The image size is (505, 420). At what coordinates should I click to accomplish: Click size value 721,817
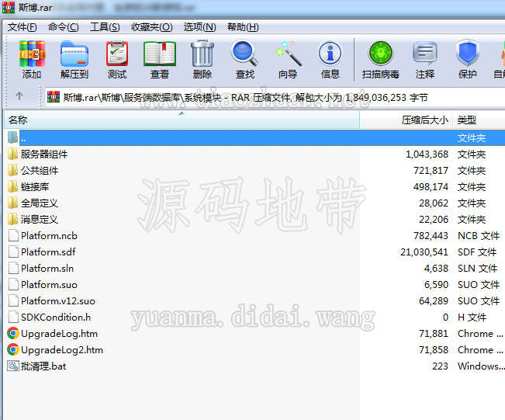click(x=431, y=170)
